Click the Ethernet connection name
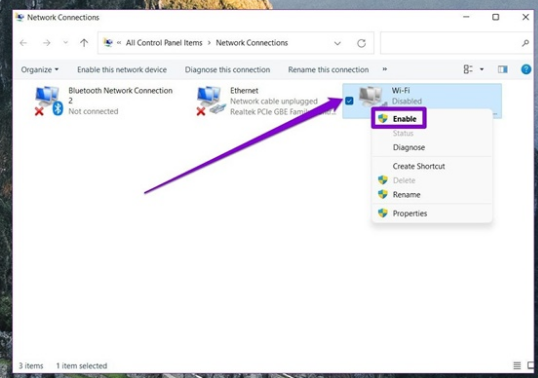The height and width of the screenshot is (378, 538). click(244, 91)
